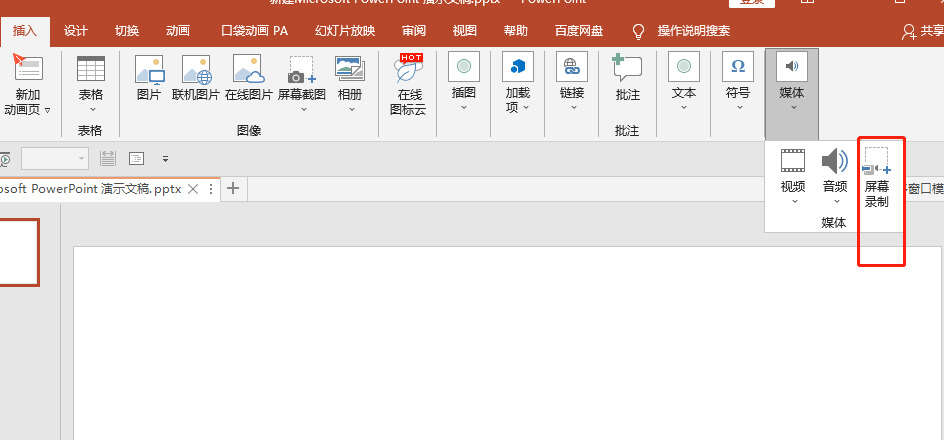This screenshot has height=440, width=944.
Task: Click the 共享 share person icon
Action: (908, 31)
